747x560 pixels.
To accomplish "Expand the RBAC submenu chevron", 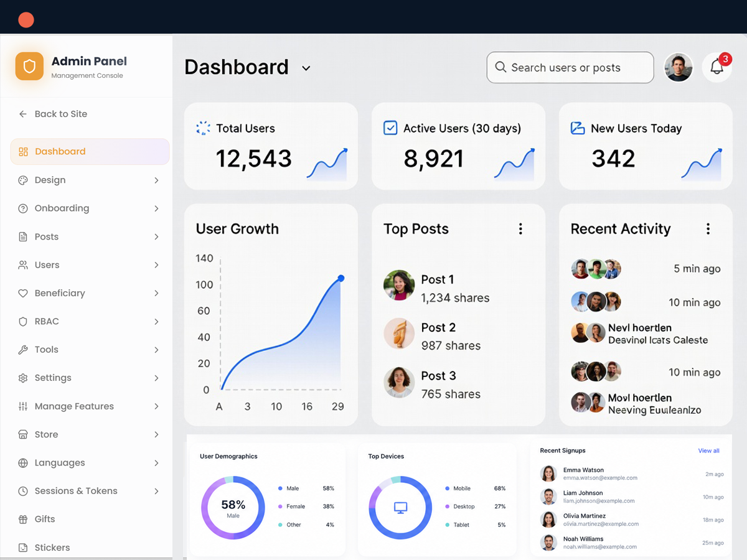I will point(156,322).
